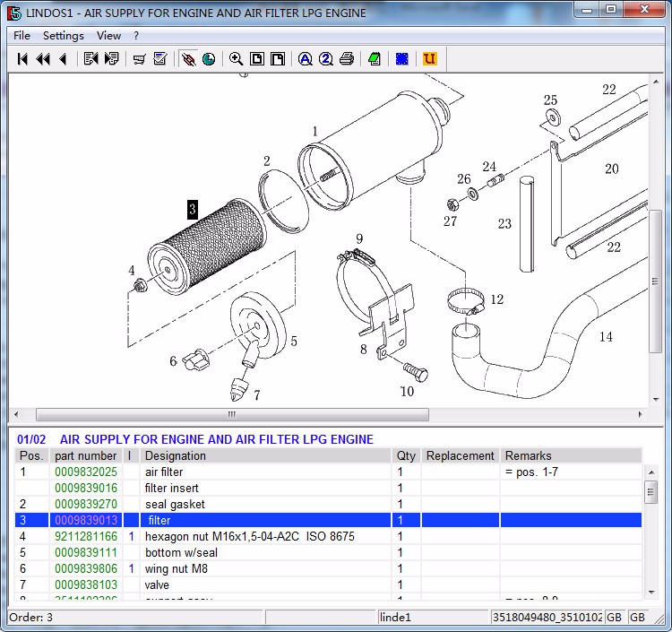Click the Qty column header
Screen dimensions: 672x632
pos(406,455)
